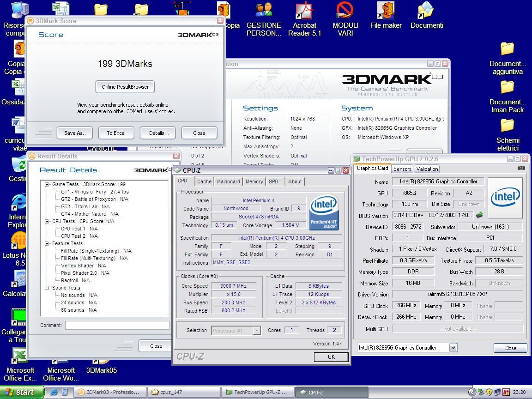This screenshot has height=399, width=532.
Task: Open Acrobat Reader 5.1 desktop shortcut
Action: (304, 19)
